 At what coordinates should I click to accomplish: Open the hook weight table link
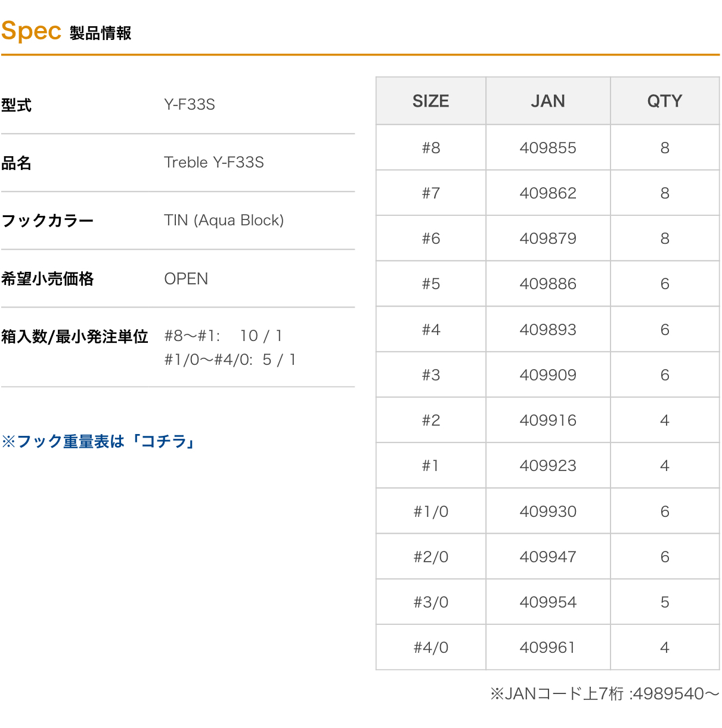click(99, 441)
